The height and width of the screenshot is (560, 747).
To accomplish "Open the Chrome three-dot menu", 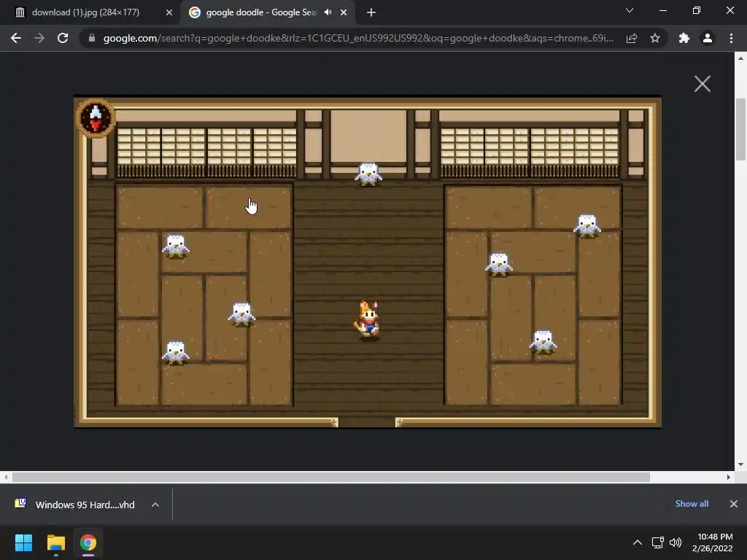I will point(731,38).
